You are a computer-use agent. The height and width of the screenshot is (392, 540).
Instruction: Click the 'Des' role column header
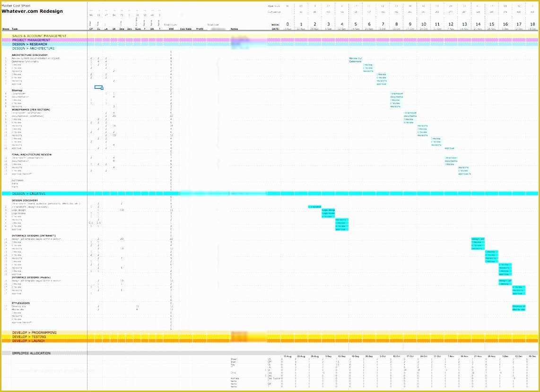click(x=122, y=29)
